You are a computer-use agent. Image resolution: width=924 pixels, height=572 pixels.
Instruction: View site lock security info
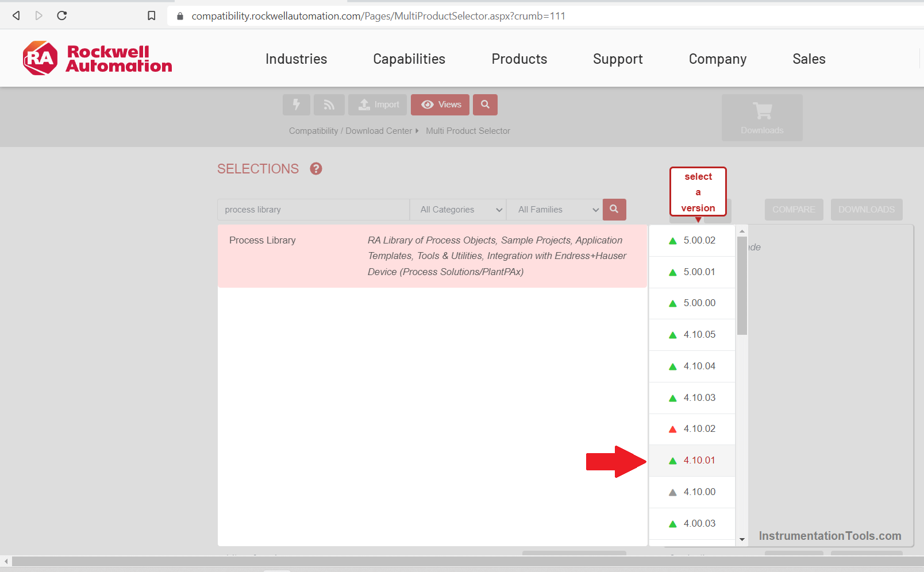(180, 16)
